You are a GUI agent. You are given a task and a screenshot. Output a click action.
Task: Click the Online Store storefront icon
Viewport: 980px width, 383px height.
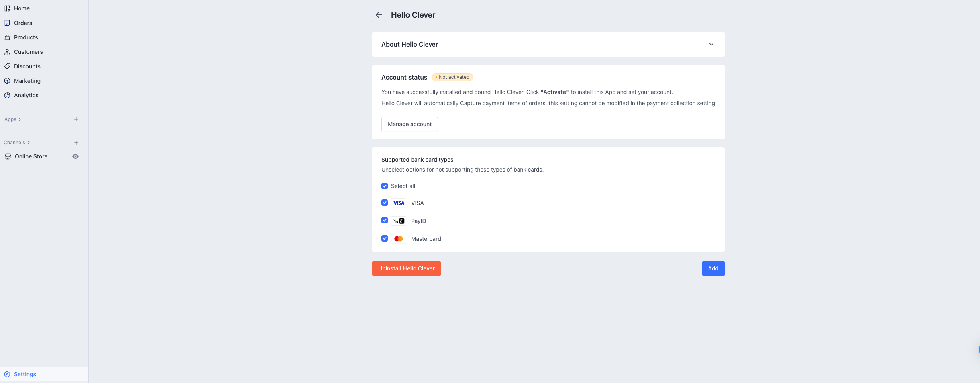[8, 156]
